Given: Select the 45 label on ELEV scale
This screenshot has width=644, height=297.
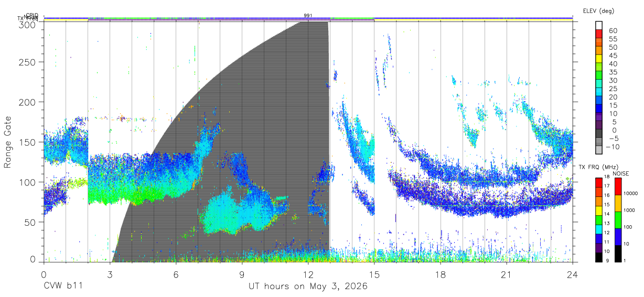Looking at the screenshot, I should coord(613,55).
